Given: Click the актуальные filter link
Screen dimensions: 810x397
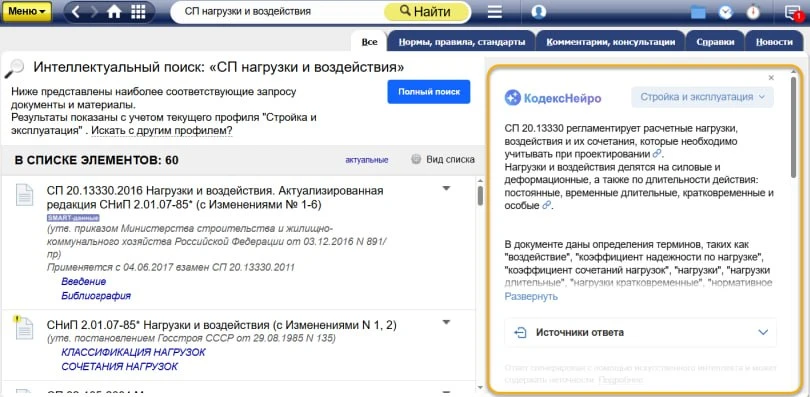Looking at the screenshot, I should 367,160.
